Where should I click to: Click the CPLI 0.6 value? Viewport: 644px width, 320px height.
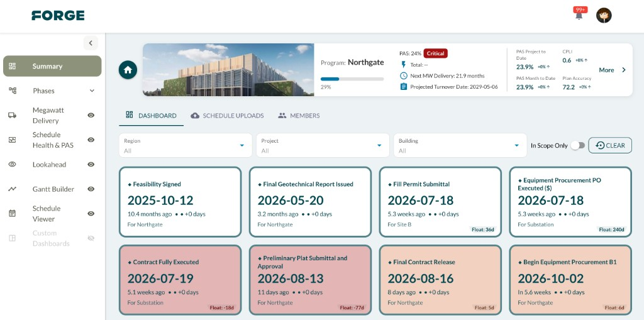click(x=567, y=60)
